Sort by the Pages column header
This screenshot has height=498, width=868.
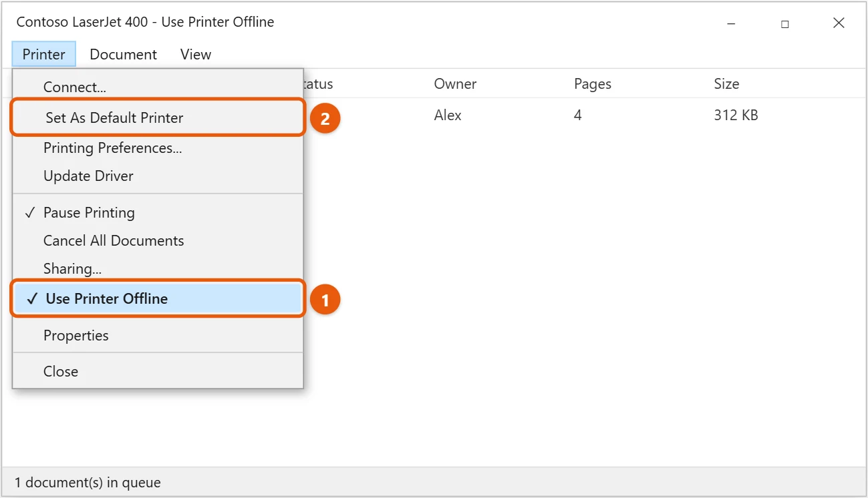pyautogui.click(x=593, y=84)
